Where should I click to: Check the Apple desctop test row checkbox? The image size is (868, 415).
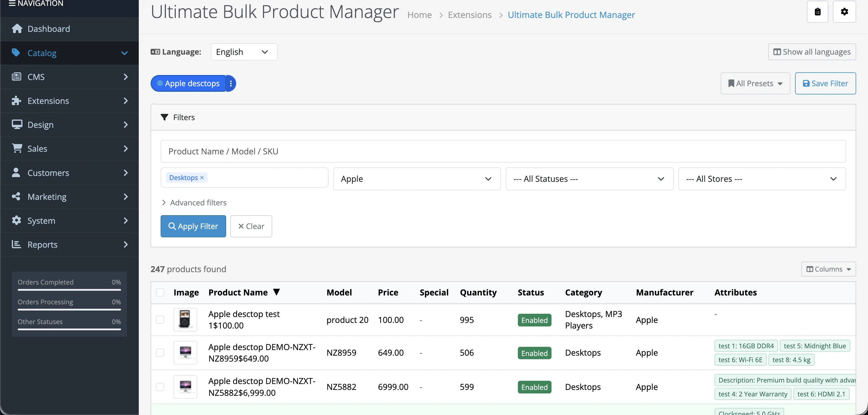click(160, 320)
